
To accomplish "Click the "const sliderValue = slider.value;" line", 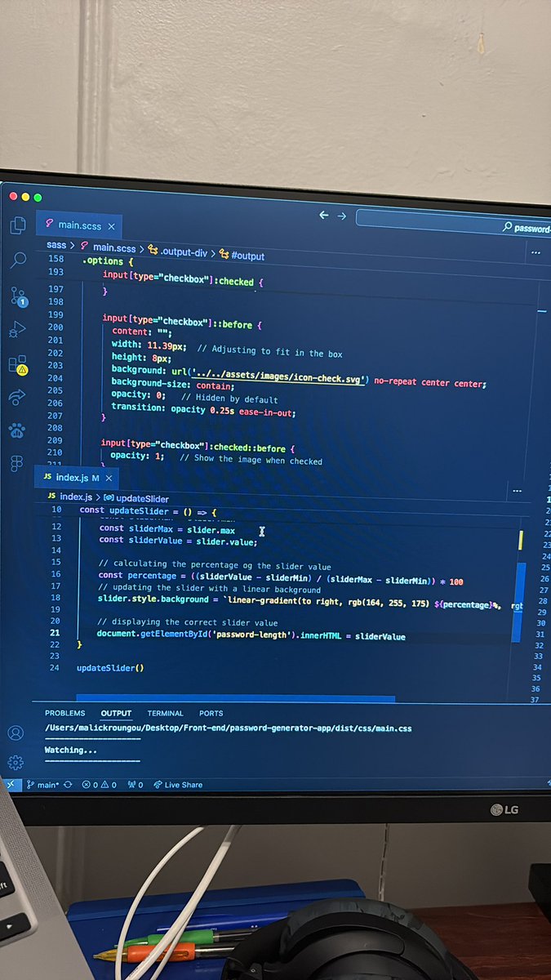I will click(x=178, y=541).
